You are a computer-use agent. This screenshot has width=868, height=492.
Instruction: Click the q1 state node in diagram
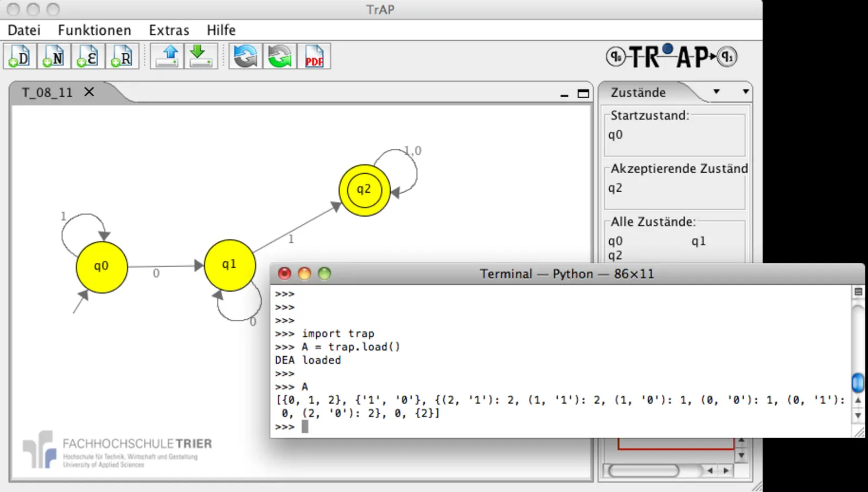(x=229, y=265)
